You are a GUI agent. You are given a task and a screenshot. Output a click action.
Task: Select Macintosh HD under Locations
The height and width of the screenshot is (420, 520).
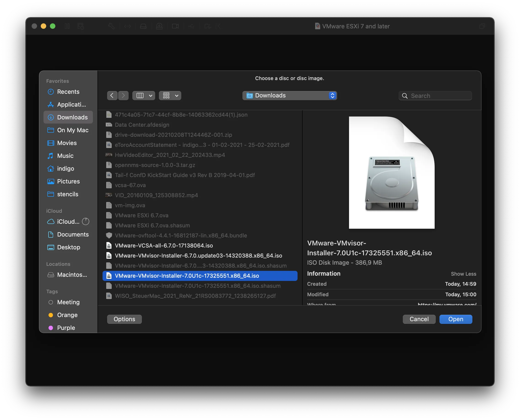72,275
